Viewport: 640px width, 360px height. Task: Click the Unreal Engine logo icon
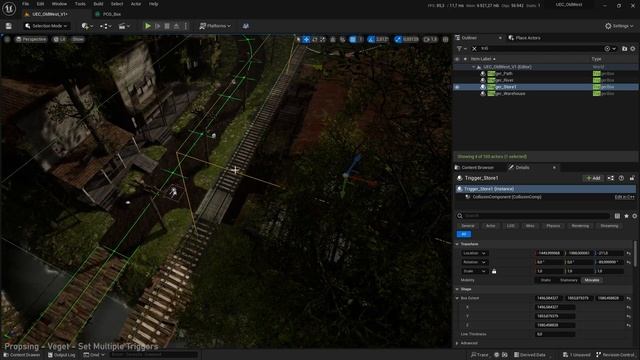tap(9, 9)
